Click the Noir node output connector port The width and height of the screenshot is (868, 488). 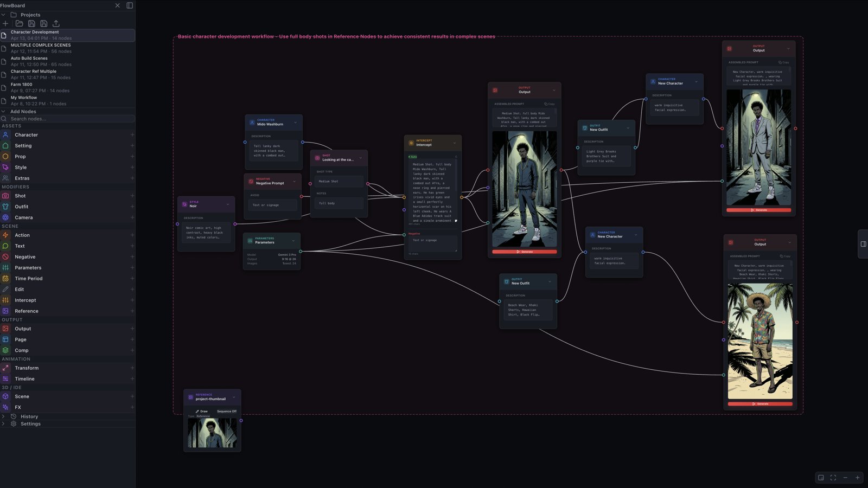coord(235,224)
